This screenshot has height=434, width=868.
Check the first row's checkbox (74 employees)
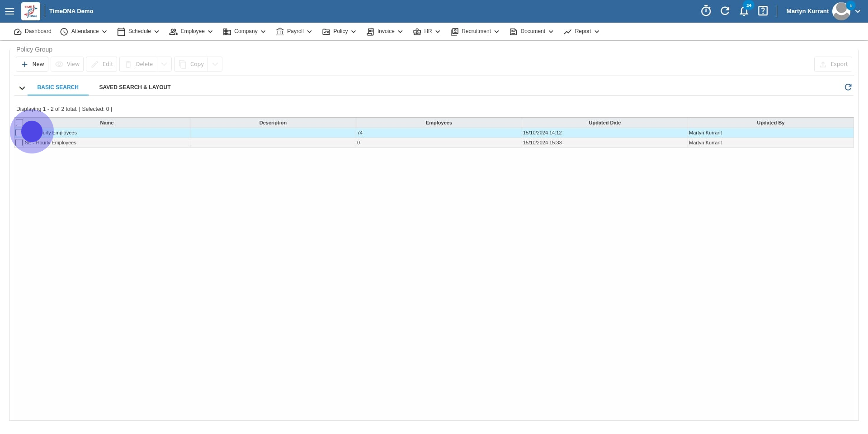[x=19, y=133]
